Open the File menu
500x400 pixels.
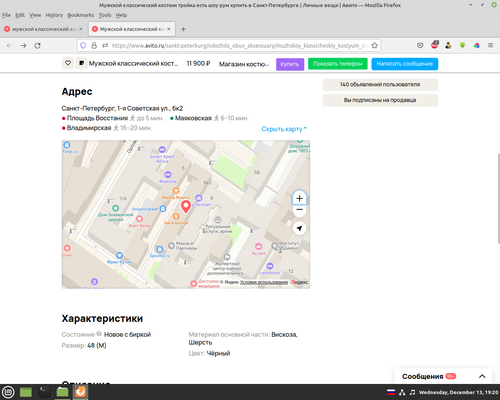coord(6,15)
